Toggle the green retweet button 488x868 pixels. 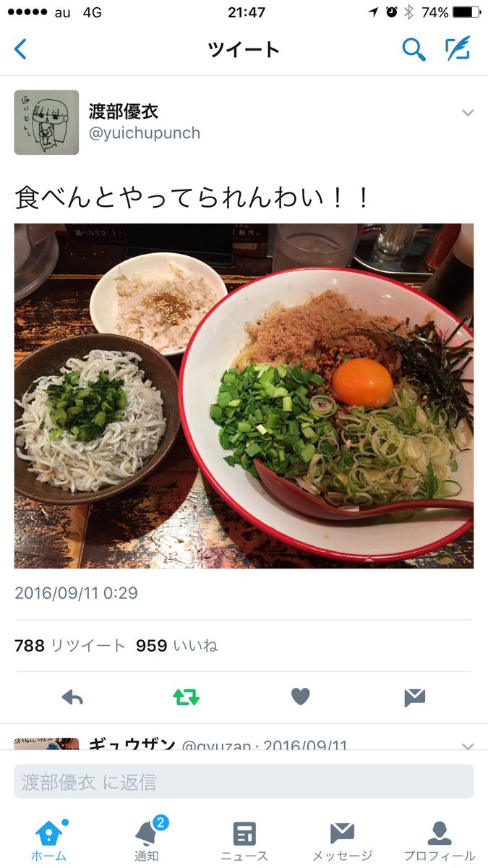point(186,697)
